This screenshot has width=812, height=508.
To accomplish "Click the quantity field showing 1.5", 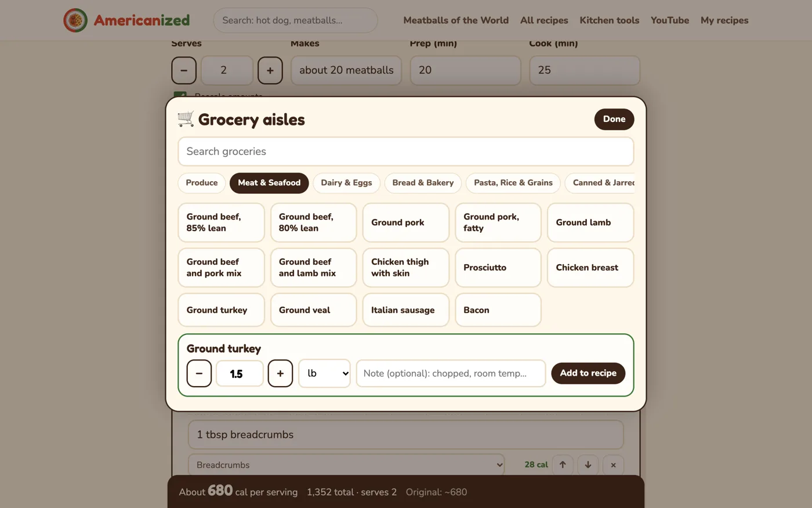I will pyautogui.click(x=240, y=373).
